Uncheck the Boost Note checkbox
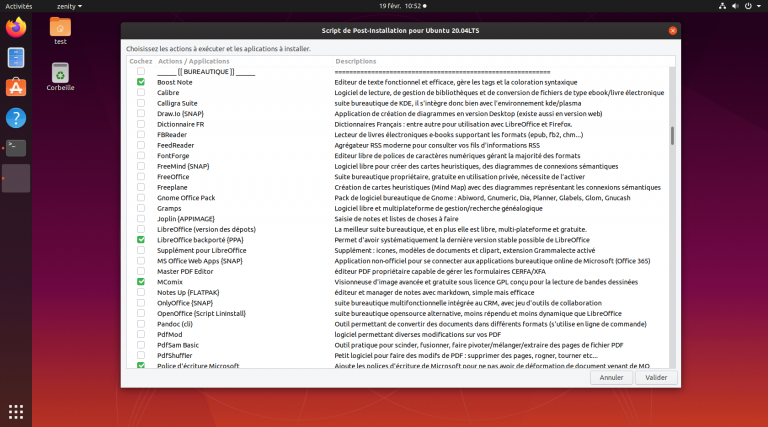This screenshot has width=768, height=427. click(x=141, y=82)
